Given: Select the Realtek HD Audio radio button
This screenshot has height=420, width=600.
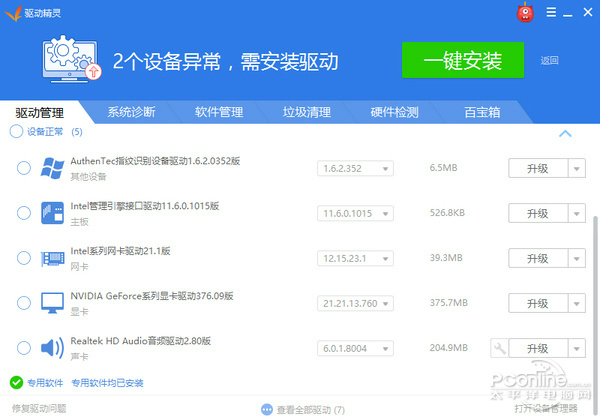Looking at the screenshot, I should (24, 348).
